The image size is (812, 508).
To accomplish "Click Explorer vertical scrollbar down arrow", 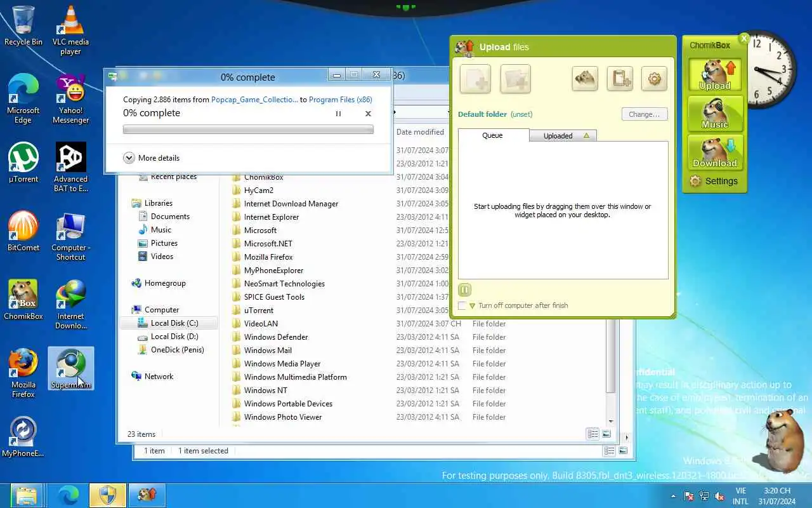I will (611, 421).
